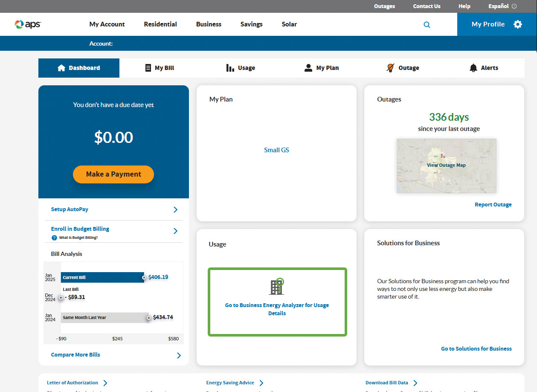Switch language via Español link
Viewport: 537px width, 392px height.
499,6
